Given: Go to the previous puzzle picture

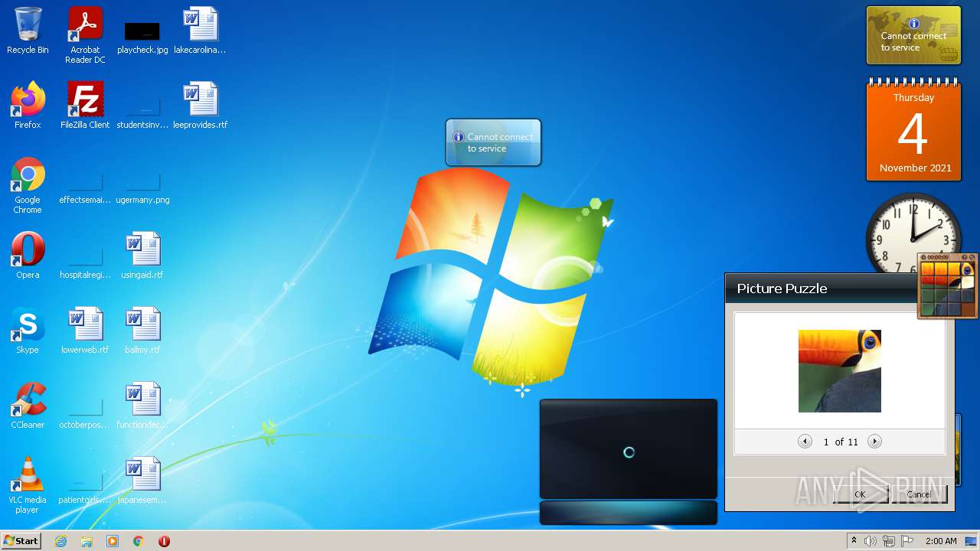Looking at the screenshot, I should (805, 442).
